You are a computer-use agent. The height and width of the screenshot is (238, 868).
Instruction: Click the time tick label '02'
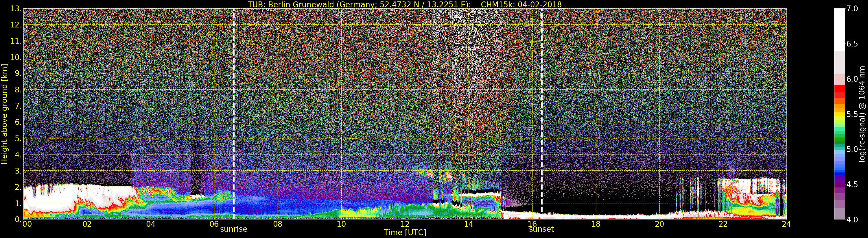point(87,224)
